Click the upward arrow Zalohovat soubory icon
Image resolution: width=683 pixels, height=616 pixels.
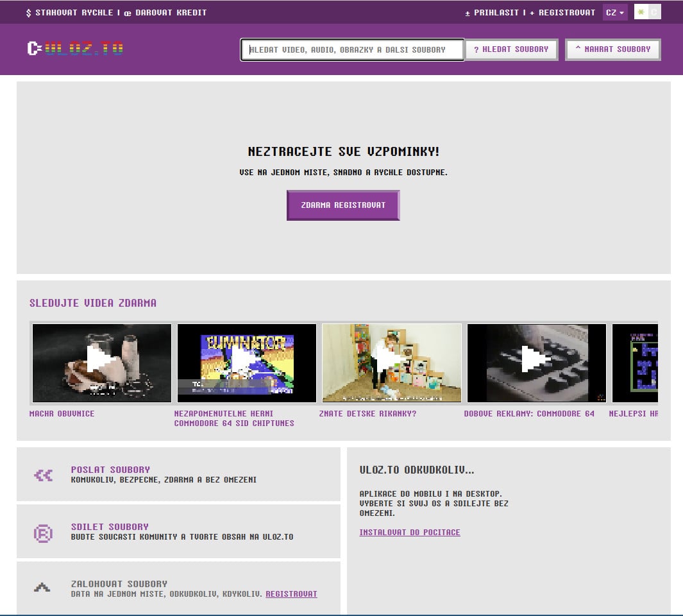click(42, 588)
